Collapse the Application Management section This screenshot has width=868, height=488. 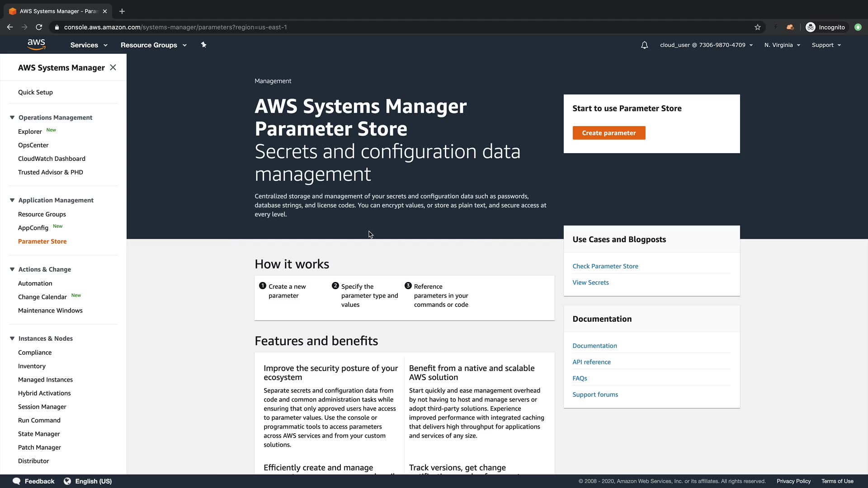tap(12, 200)
